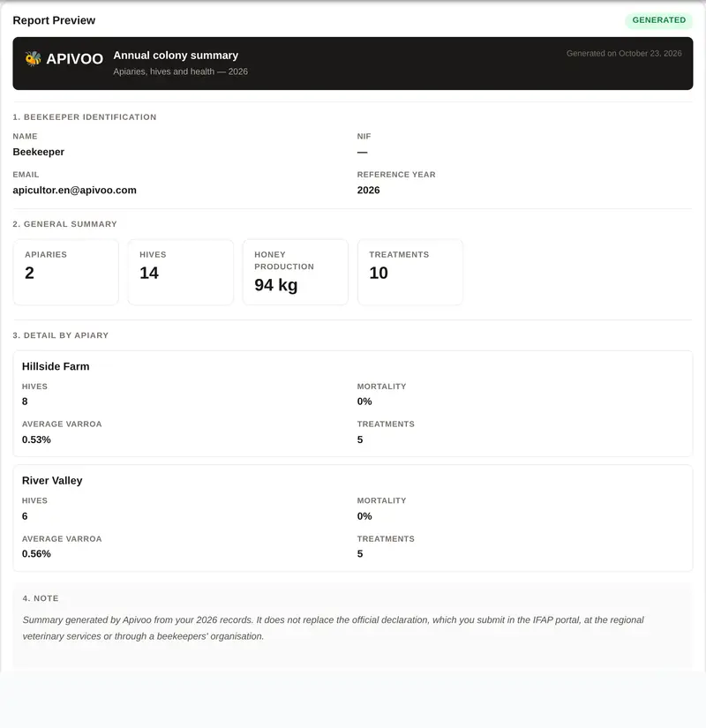Select Hillside Farm average varroa "0.53%"
Screen dimensions: 706x728
point(36,439)
